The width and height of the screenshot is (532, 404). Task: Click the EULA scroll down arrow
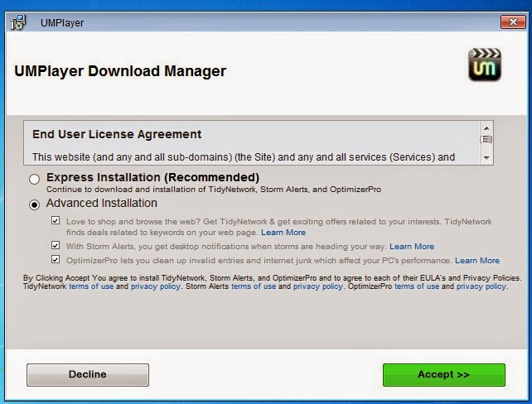click(x=486, y=157)
